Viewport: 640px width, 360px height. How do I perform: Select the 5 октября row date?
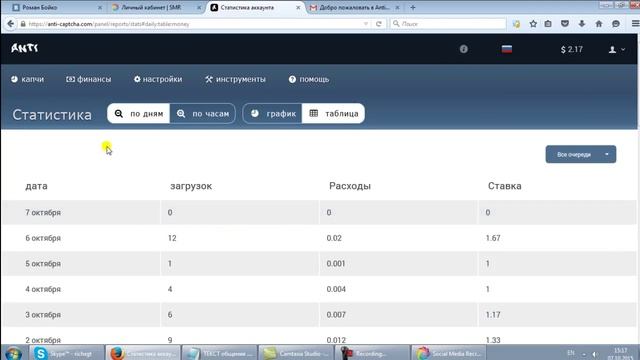(43, 264)
